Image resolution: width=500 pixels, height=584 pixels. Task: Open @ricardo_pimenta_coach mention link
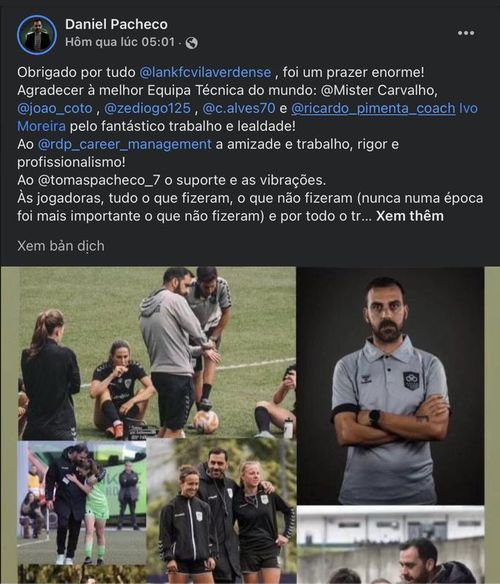373,108
